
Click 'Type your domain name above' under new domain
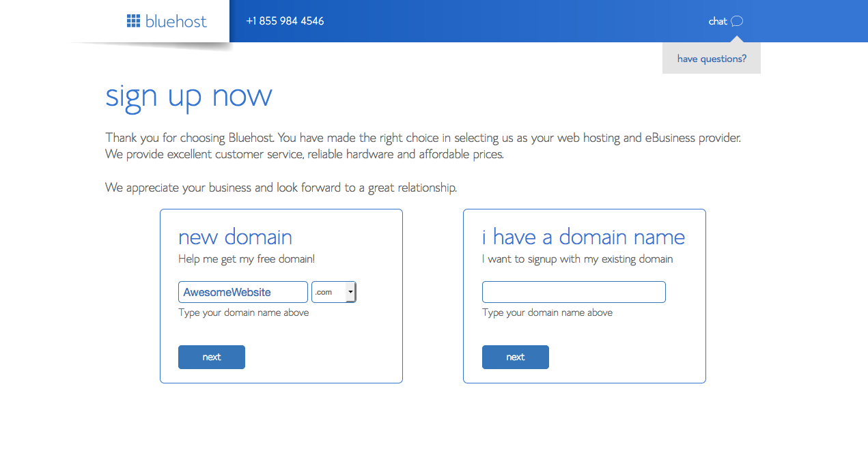244,312
